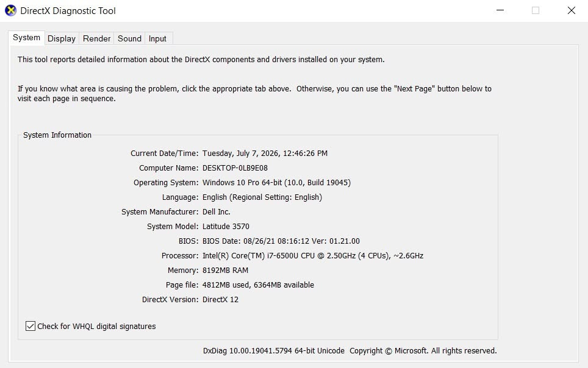Click the 8192MB RAM memory value
Viewport: 588px width, 368px height.
225,270
